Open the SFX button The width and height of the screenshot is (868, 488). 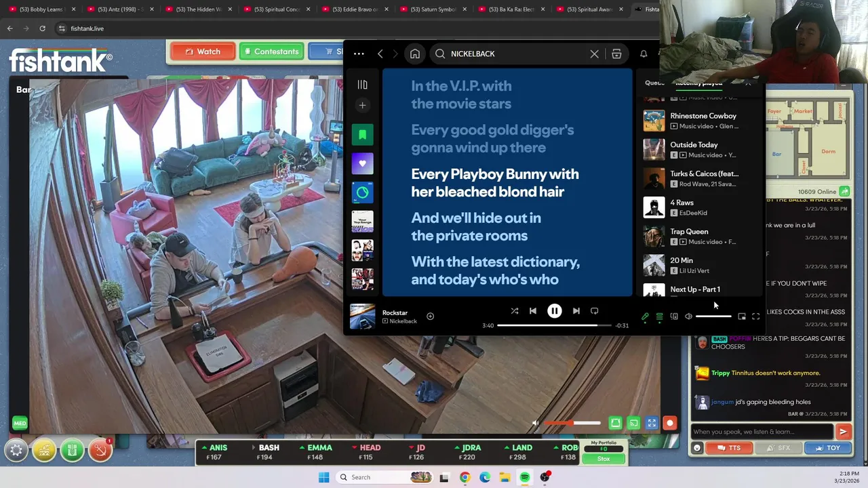coord(778,448)
